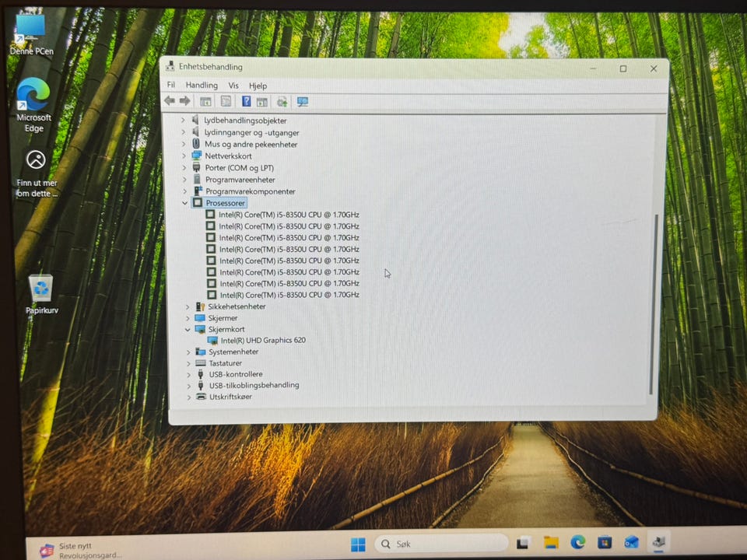Expand the USB-kontrollere category
This screenshot has width=747, height=560.
(188, 374)
